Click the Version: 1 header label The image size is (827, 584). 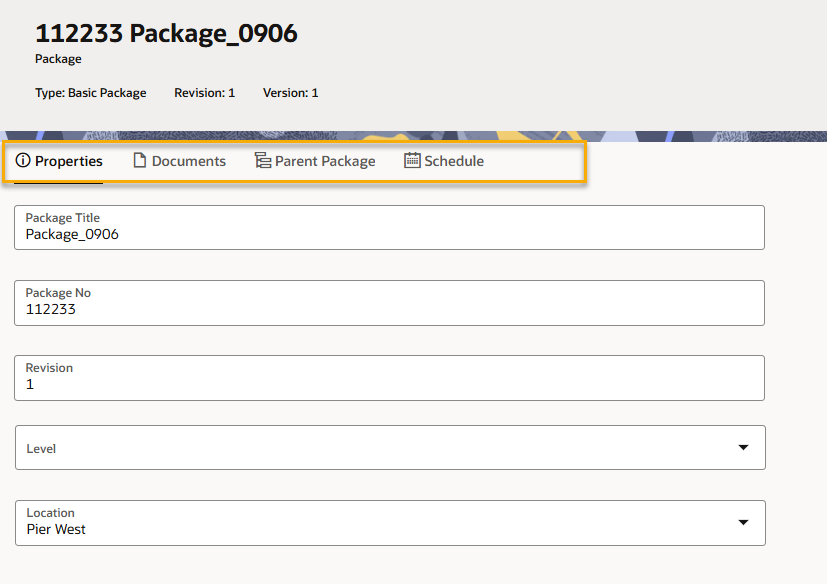coord(290,93)
